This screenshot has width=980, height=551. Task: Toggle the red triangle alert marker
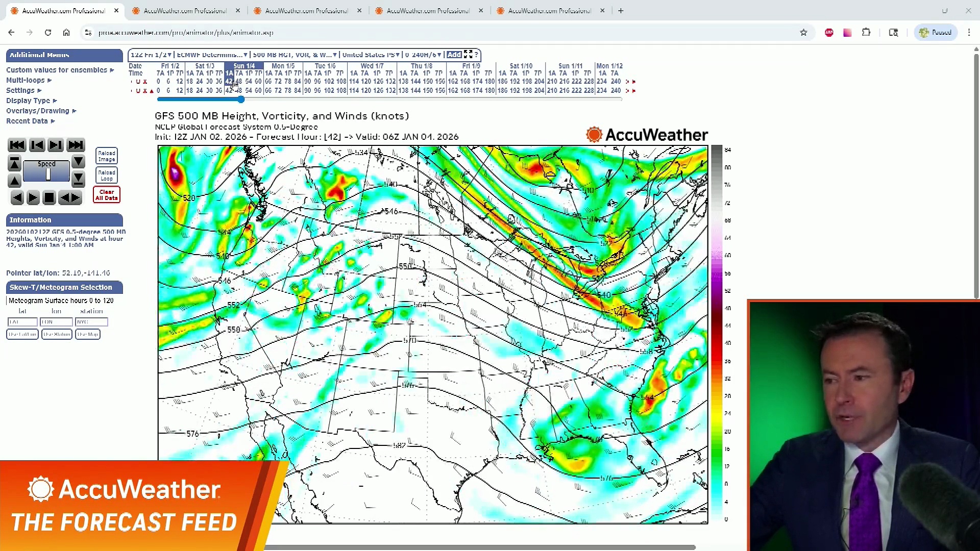pos(152,90)
